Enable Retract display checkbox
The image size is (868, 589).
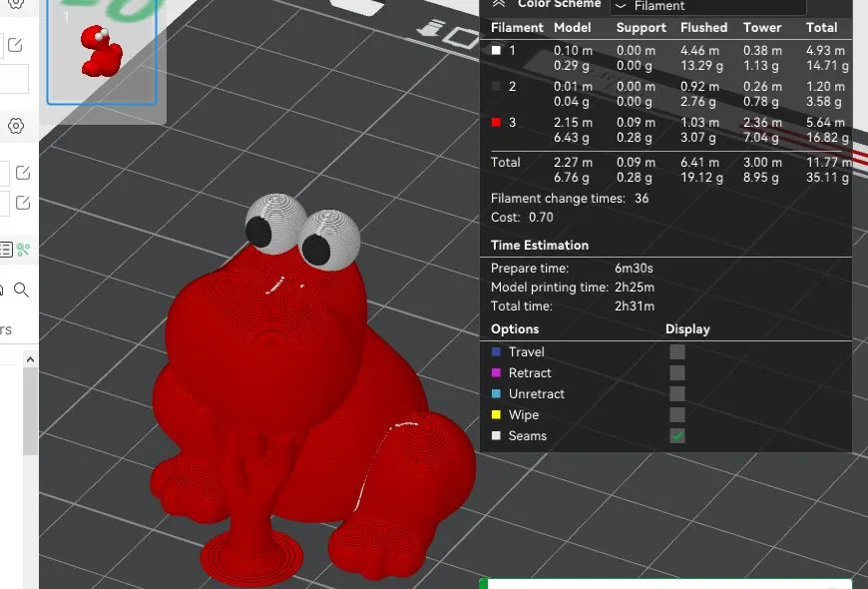click(x=677, y=372)
